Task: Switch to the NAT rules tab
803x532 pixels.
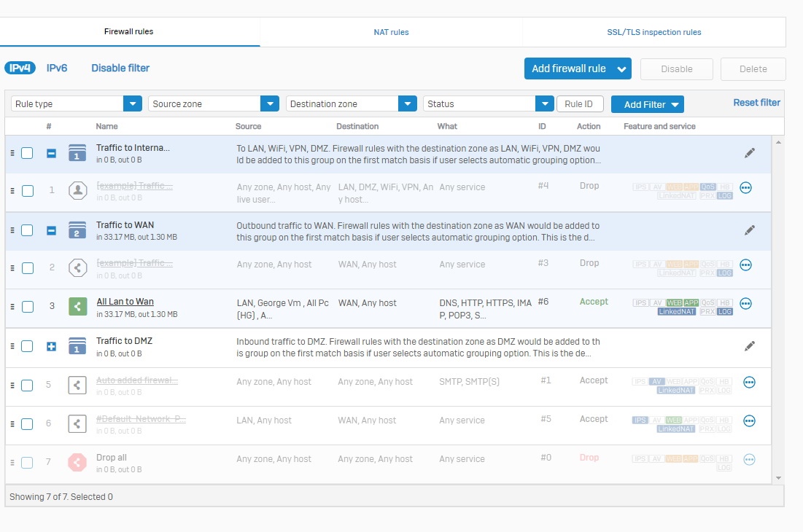Action: (x=391, y=32)
